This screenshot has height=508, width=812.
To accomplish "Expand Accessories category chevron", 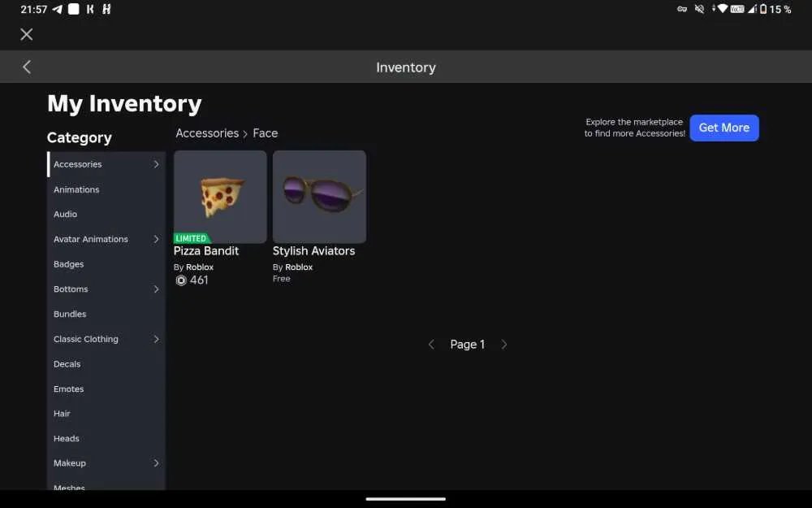I will [x=157, y=164].
